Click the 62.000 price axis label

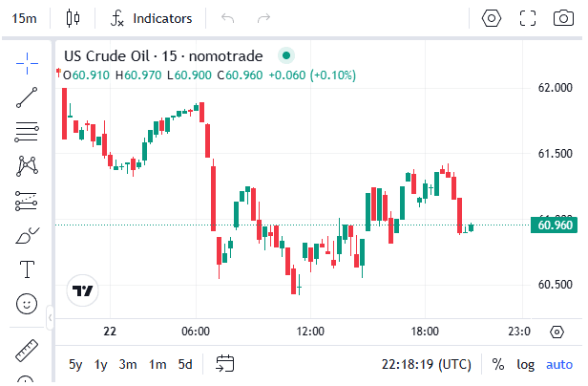555,88
